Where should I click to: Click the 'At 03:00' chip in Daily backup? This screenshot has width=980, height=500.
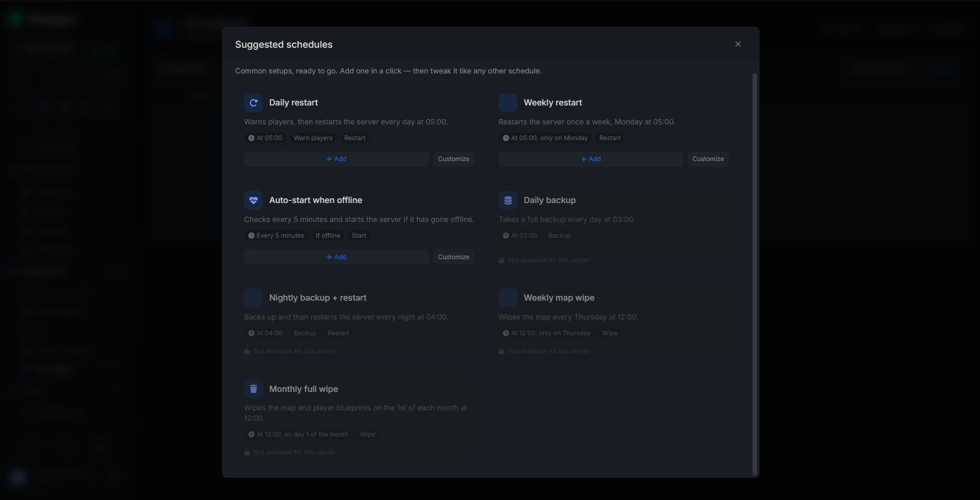[520, 236]
